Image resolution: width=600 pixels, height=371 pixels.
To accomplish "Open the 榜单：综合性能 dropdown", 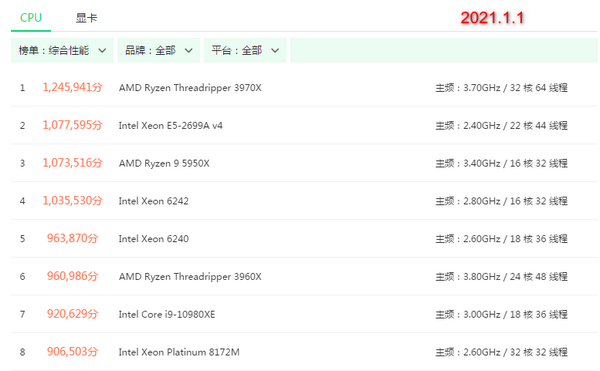I will click(x=62, y=50).
